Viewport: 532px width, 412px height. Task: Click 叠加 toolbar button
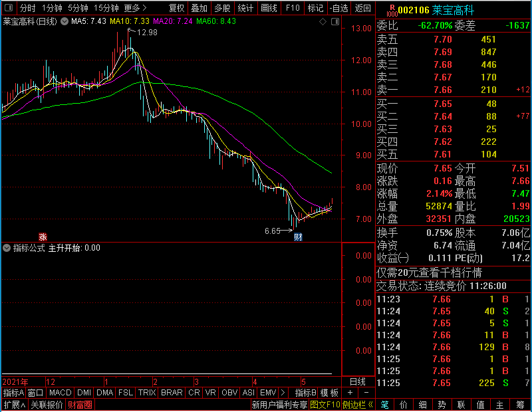pos(199,8)
